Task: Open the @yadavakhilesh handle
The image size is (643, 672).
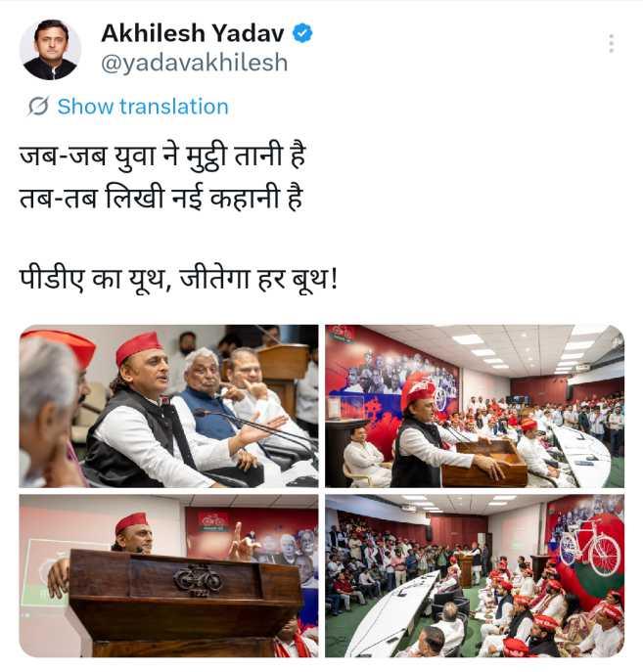Action: click(194, 63)
